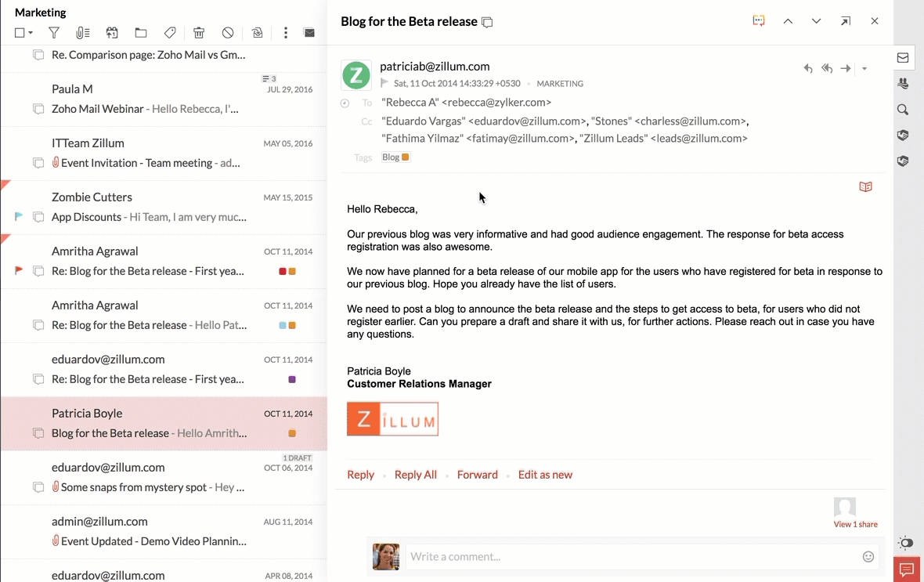
Task: Expand more actions dropdown beside forward arrow
Action: 864,69
